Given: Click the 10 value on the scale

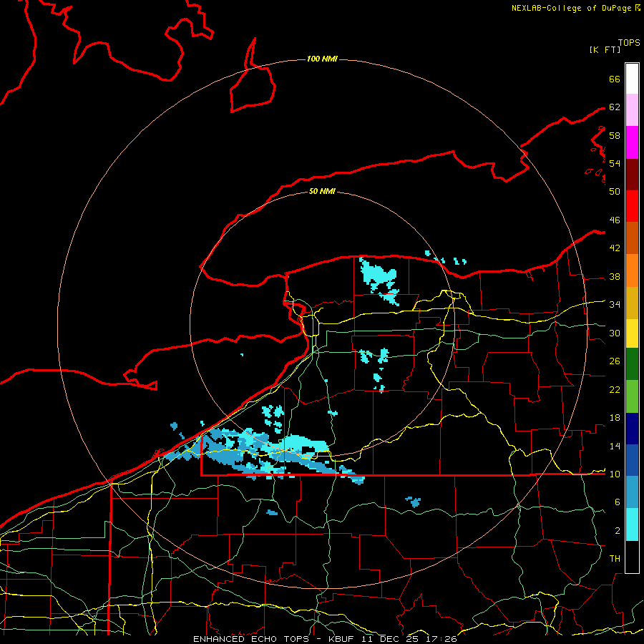Looking at the screenshot, I should [615, 474].
